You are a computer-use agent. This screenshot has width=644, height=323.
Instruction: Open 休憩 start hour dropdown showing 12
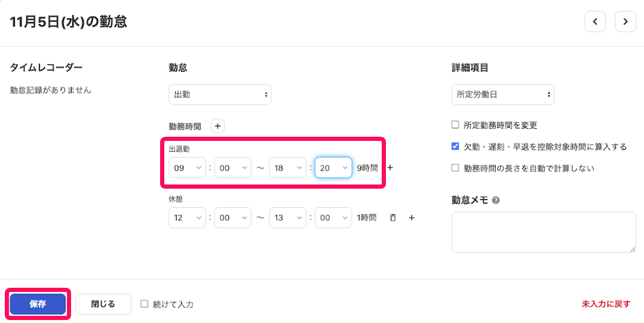click(x=188, y=217)
